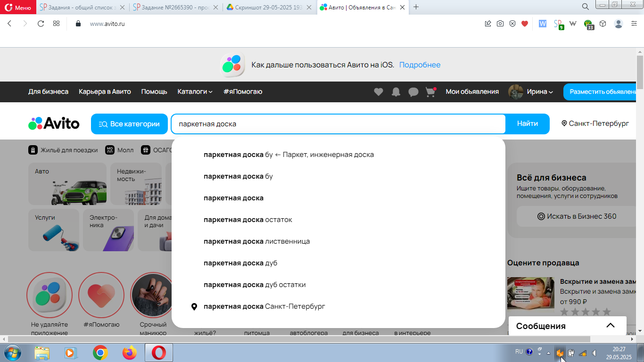Viewport: 644px width, 362px height.
Task: Collapse the Сообщения panel chevron
Action: 611,326
